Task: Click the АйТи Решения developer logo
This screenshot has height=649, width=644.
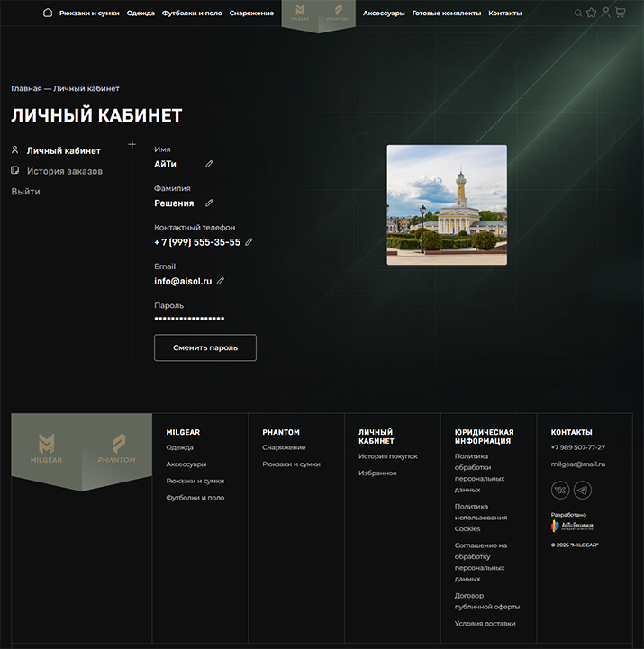Action: 572,526
